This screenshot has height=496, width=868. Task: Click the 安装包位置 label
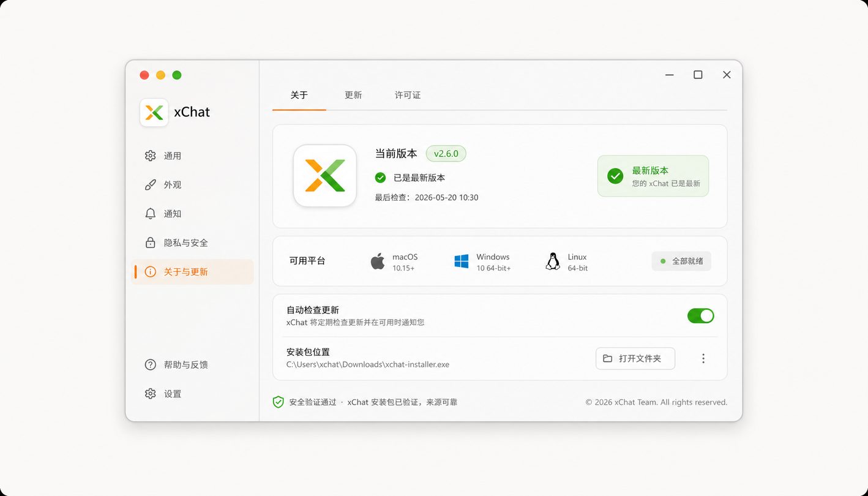point(308,352)
